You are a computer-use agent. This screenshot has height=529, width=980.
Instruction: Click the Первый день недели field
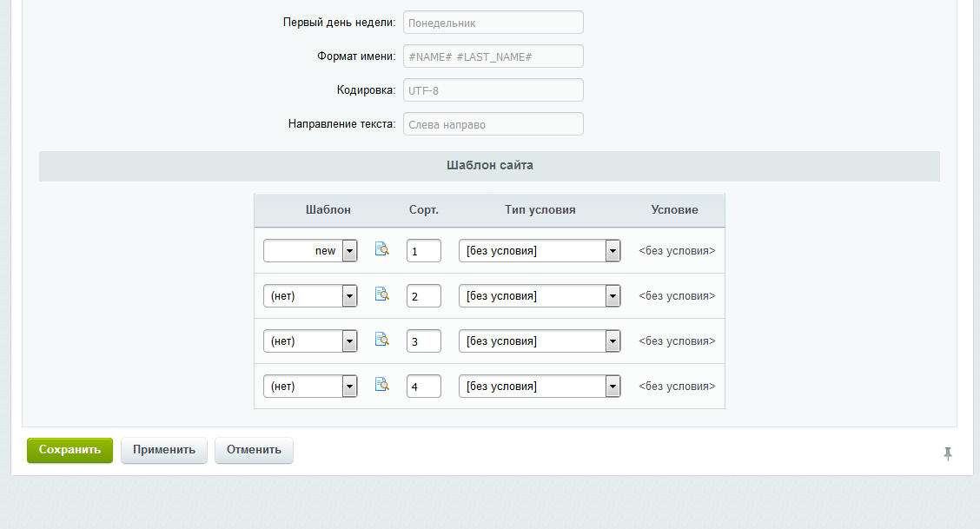(x=493, y=23)
